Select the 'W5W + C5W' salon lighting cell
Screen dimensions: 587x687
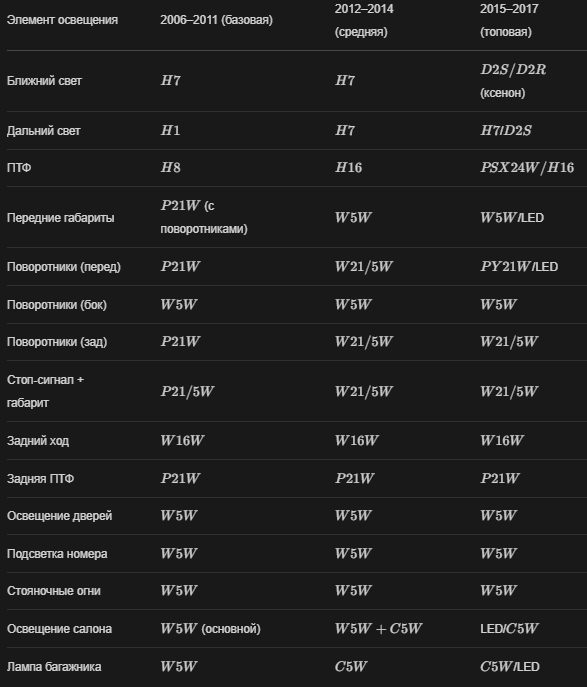click(x=378, y=629)
